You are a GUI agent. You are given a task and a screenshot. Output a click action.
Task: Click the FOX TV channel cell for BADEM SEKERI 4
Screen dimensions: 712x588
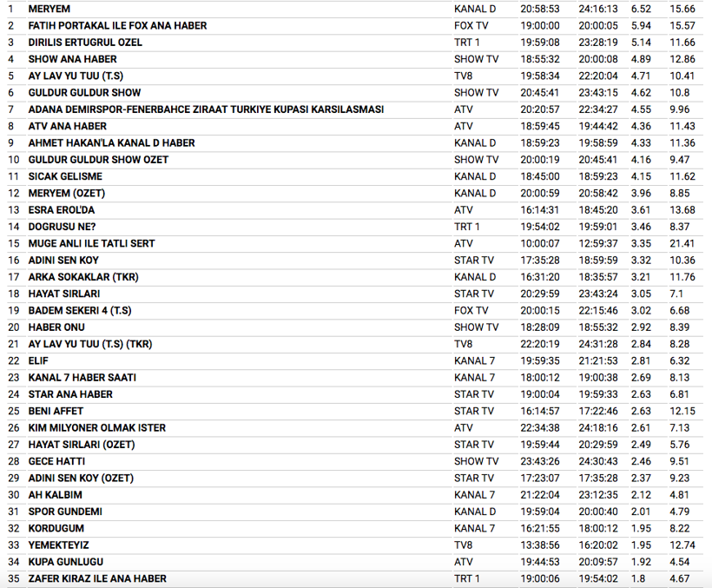(x=472, y=310)
